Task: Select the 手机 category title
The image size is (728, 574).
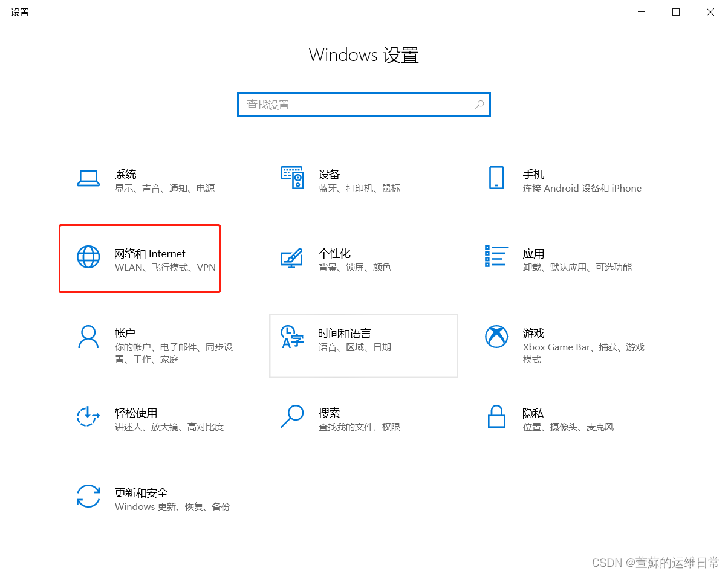Action: click(x=534, y=174)
